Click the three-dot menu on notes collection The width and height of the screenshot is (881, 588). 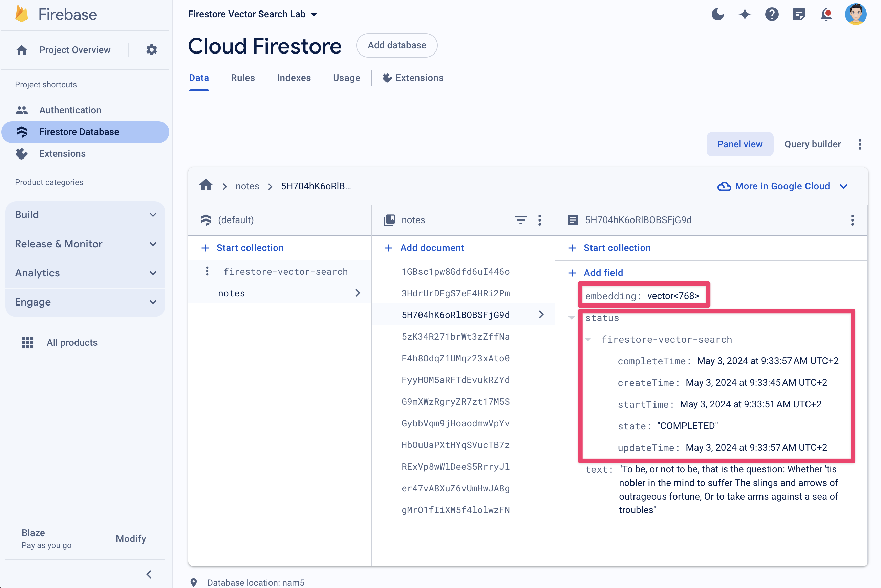coord(540,220)
